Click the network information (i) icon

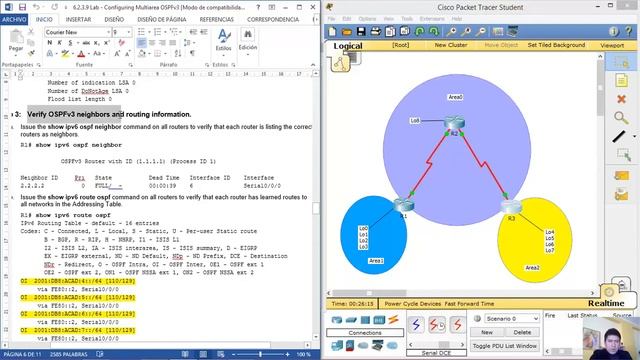pos(613,31)
